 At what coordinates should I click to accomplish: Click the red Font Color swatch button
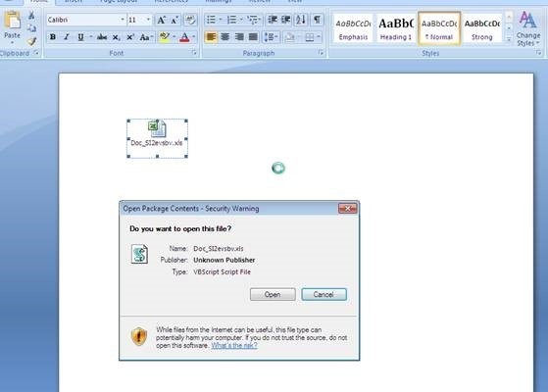point(184,37)
